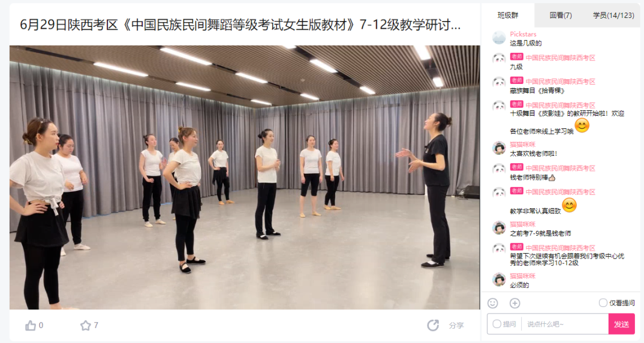The image size is (644, 343).
Task: Click 猫猫咪咪 username above 必须的
Action: [x=522, y=276]
